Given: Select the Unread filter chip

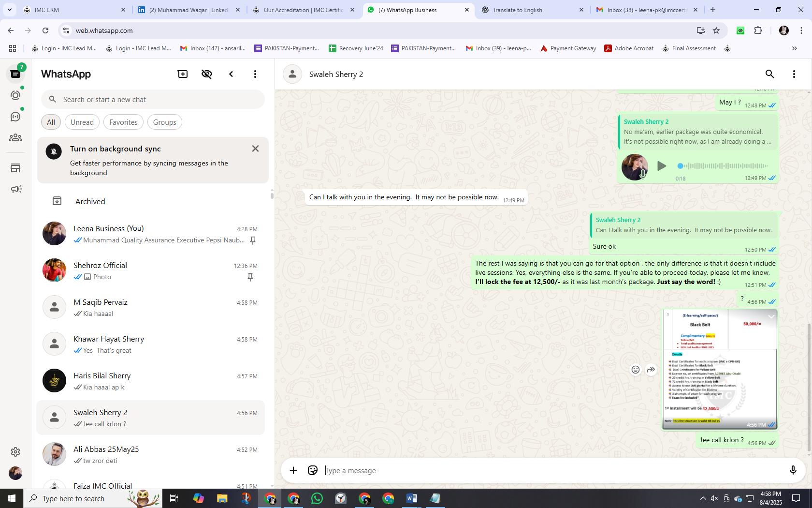Looking at the screenshot, I should coord(82,122).
